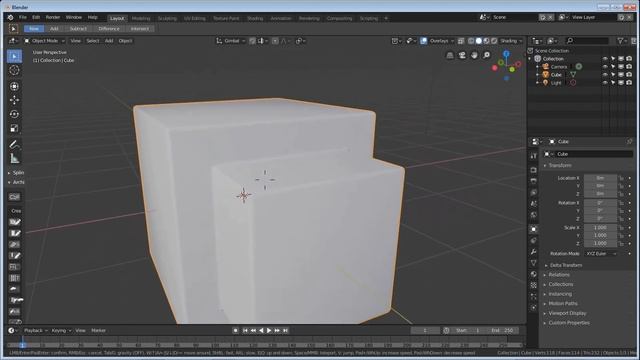Screen dimensions: 640x360
Task: Click the Cut button in tool shelf
Action: (x=14, y=197)
